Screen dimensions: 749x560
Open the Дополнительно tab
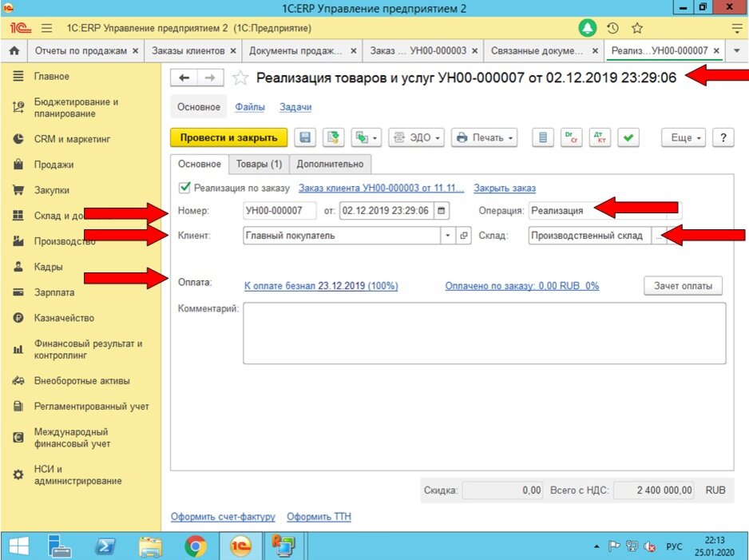pos(330,165)
